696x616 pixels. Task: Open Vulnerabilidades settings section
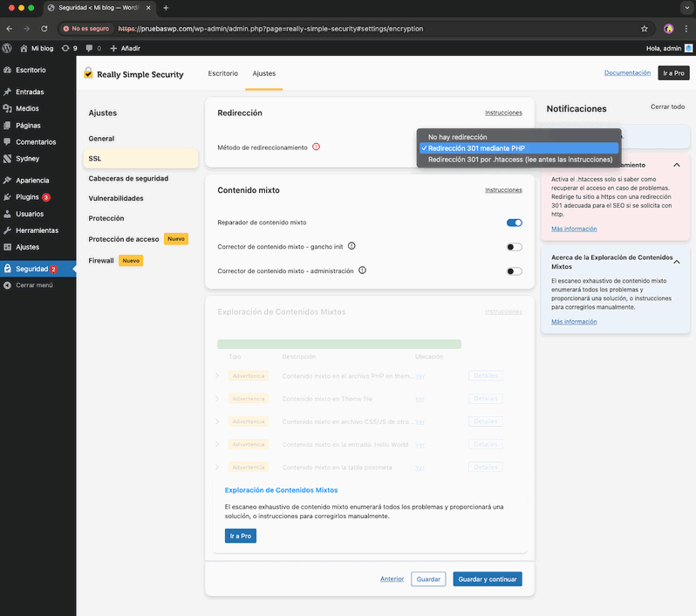[x=140, y=199]
